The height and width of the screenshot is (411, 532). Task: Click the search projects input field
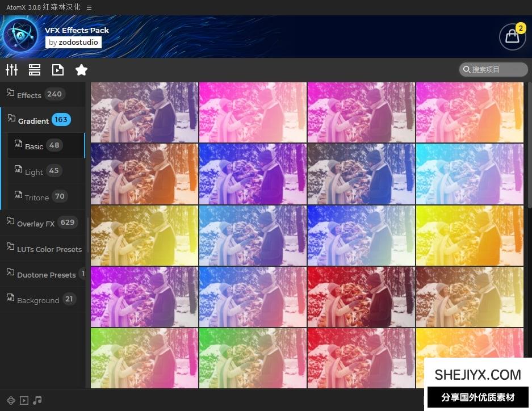494,69
